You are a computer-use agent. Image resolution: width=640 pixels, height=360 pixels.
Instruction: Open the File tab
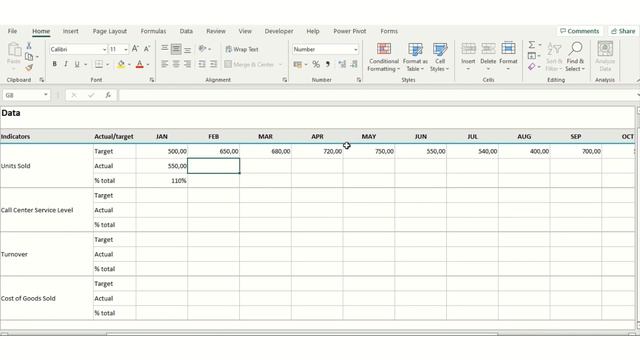pos(12,31)
